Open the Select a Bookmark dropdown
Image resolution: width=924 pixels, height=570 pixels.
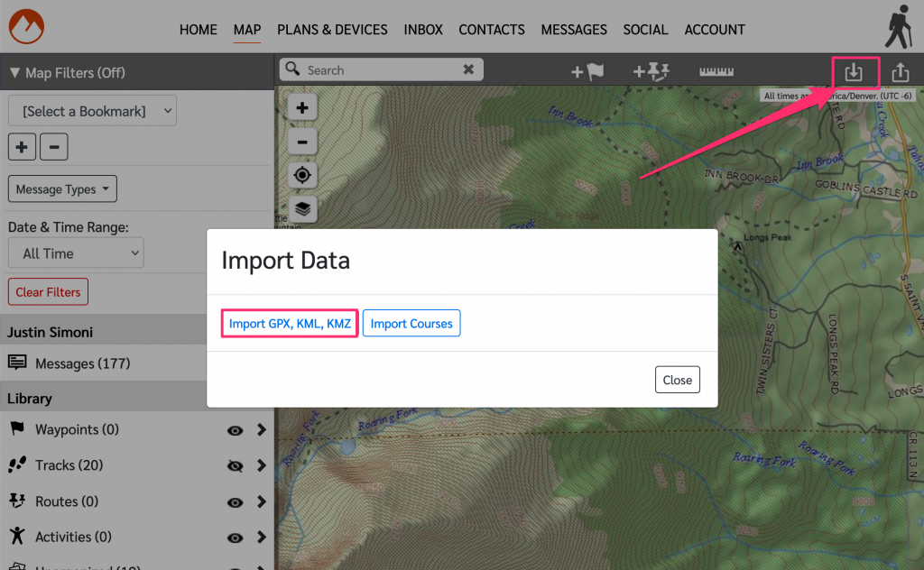(92, 111)
